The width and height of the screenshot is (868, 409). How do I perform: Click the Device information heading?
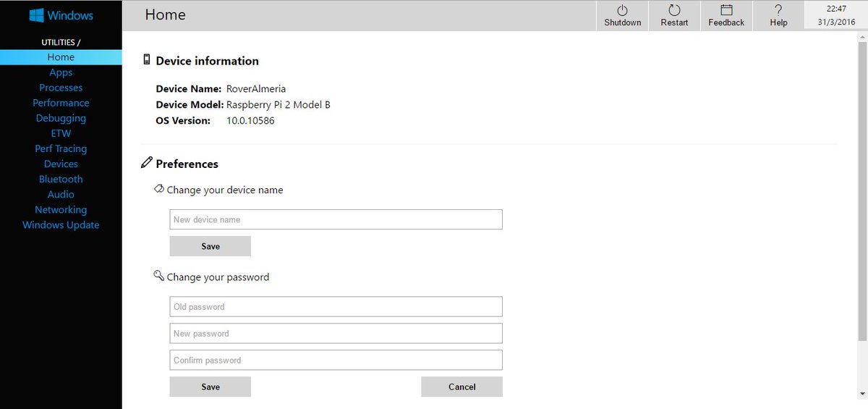207,61
